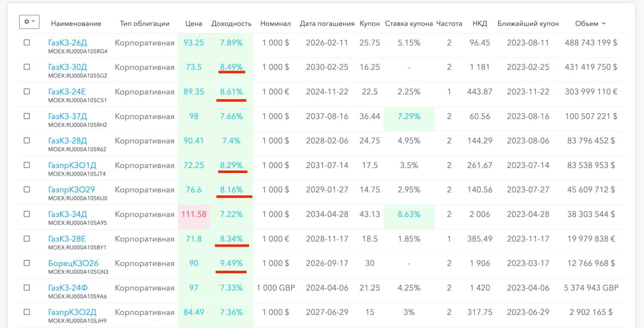Click the НКД column header
Viewport: 644px width, 328px height.
point(479,24)
